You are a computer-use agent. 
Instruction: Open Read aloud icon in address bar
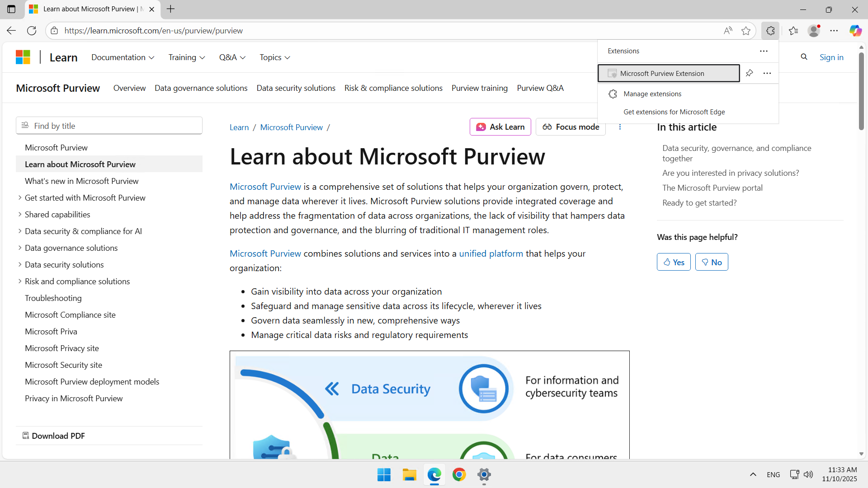click(x=727, y=31)
